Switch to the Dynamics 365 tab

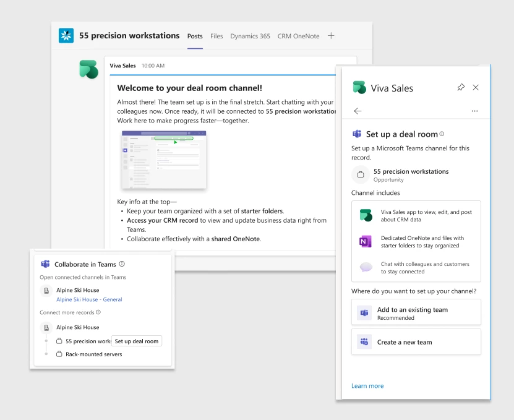coord(250,36)
